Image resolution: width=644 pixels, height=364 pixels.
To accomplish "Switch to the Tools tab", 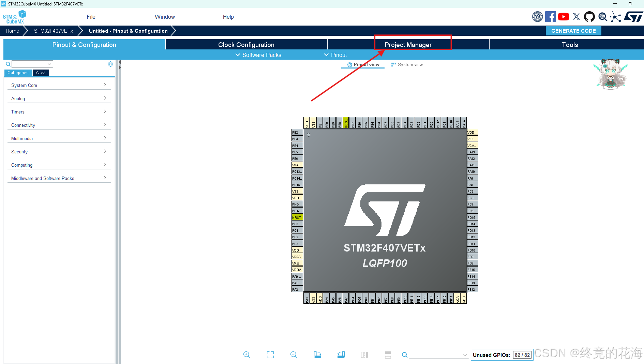I will point(570,45).
